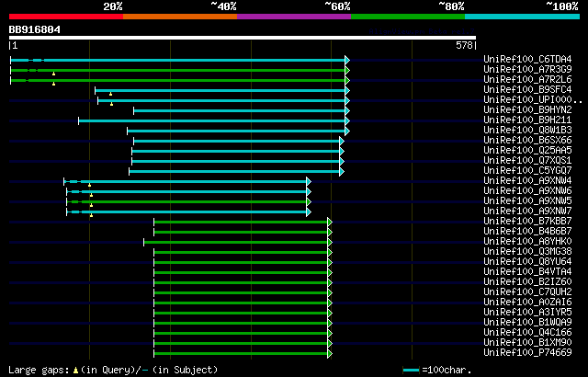
Task: Click the green alignment bar for A7R3G9
Action: 178,70
